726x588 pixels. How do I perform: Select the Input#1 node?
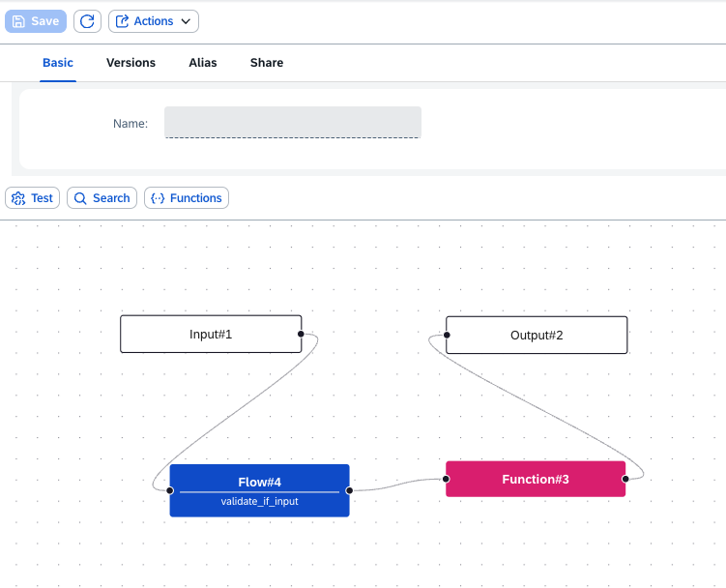click(211, 334)
